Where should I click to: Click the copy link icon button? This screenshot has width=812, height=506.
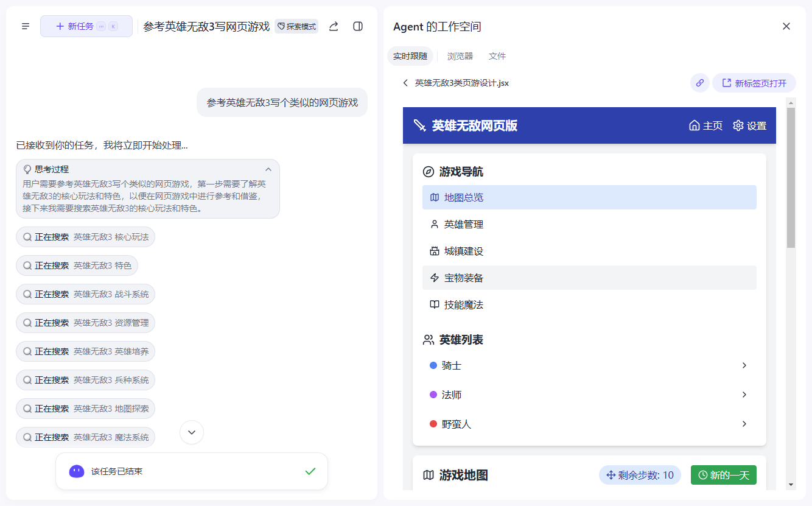[700, 83]
